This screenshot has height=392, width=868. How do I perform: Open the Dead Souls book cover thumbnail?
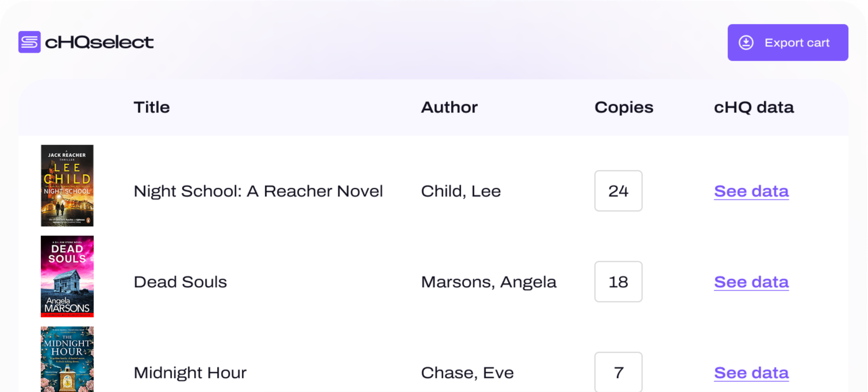click(x=67, y=276)
